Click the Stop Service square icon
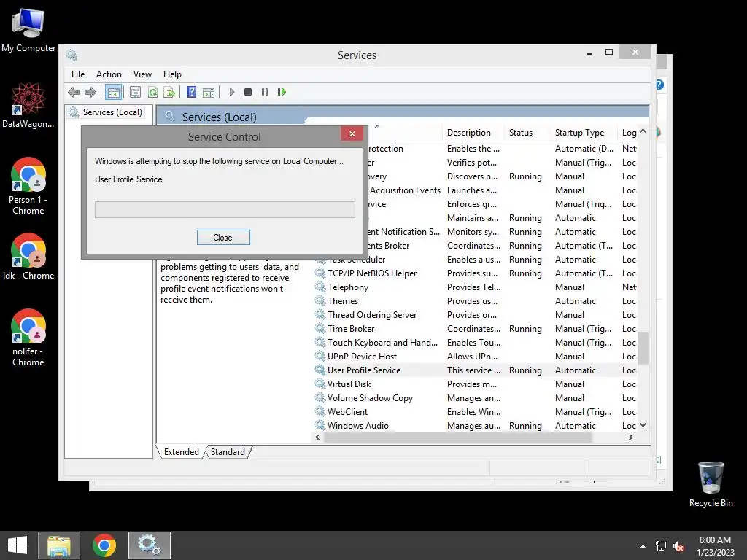Image resolution: width=747 pixels, height=560 pixels. (248, 92)
